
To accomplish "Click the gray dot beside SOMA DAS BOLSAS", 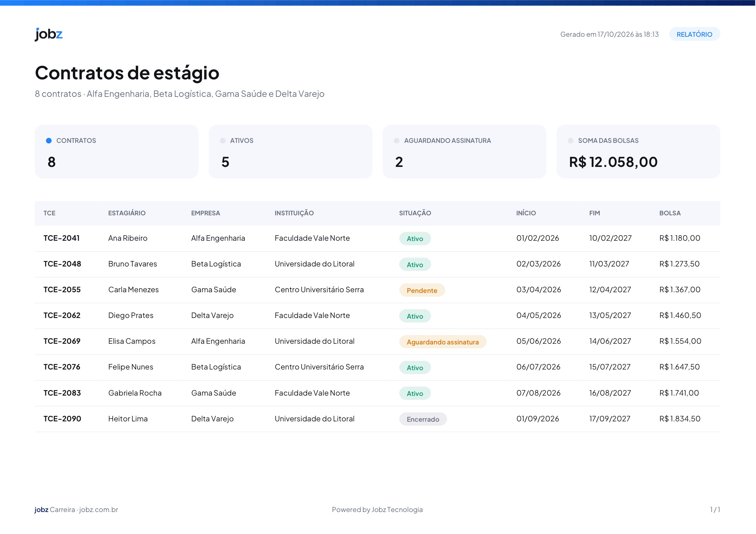I will (570, 140).
